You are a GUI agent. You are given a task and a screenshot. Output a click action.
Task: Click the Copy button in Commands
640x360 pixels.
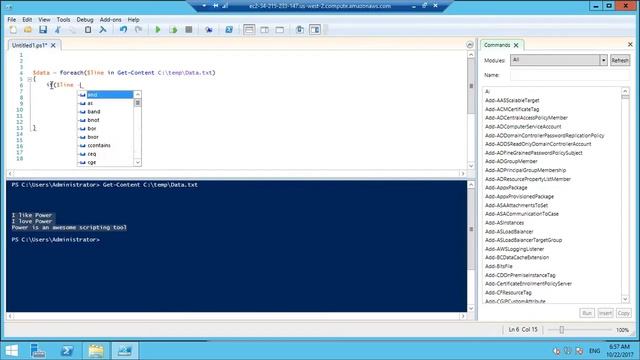coord(623,313)
